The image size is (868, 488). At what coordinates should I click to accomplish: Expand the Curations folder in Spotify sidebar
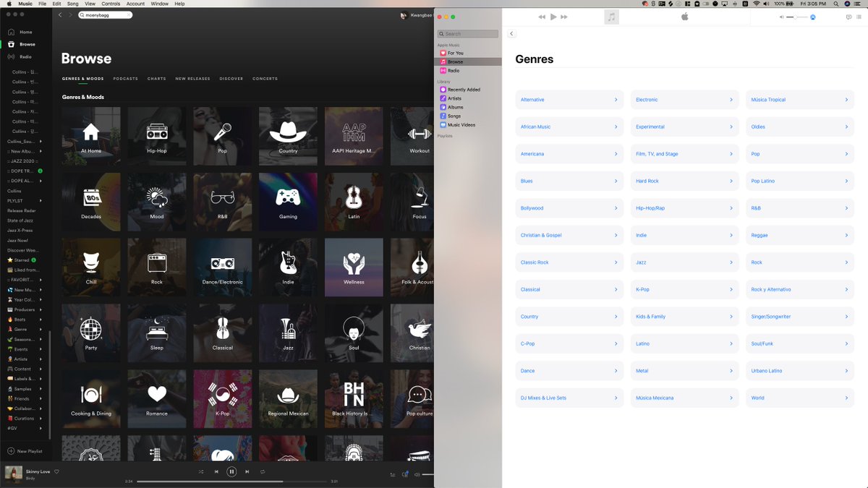pos(41,418)
